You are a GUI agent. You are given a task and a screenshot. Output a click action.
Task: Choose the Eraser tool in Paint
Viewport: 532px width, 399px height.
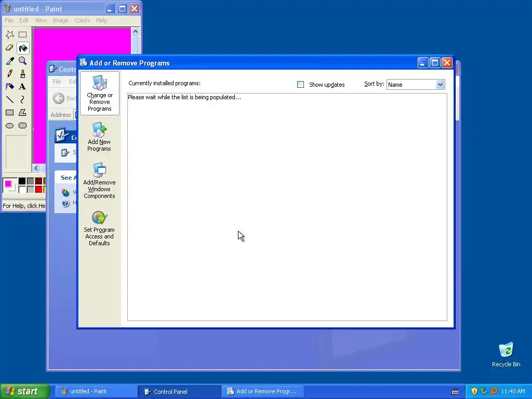click(9, 48)
